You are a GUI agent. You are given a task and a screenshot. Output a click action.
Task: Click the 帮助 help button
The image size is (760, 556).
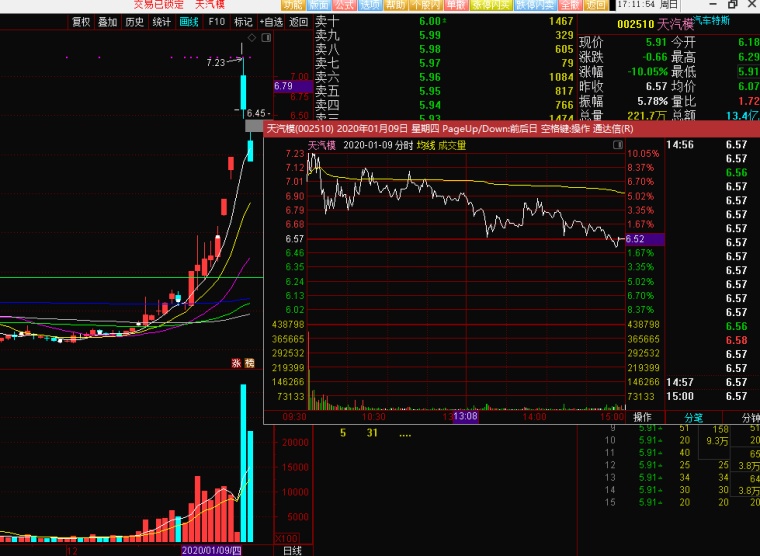[x=396, y=5]
